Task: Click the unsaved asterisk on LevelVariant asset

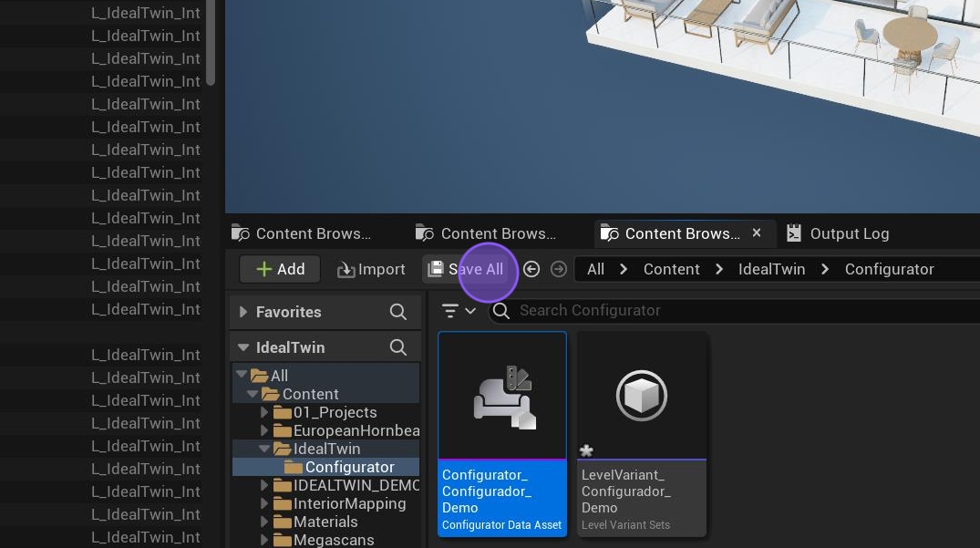Action: click(x=586, y=450)
